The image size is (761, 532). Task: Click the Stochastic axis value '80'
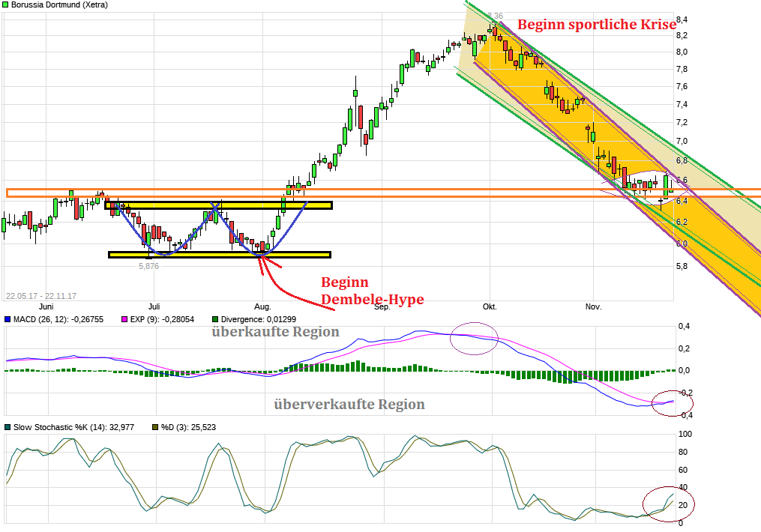coord(683,452)
